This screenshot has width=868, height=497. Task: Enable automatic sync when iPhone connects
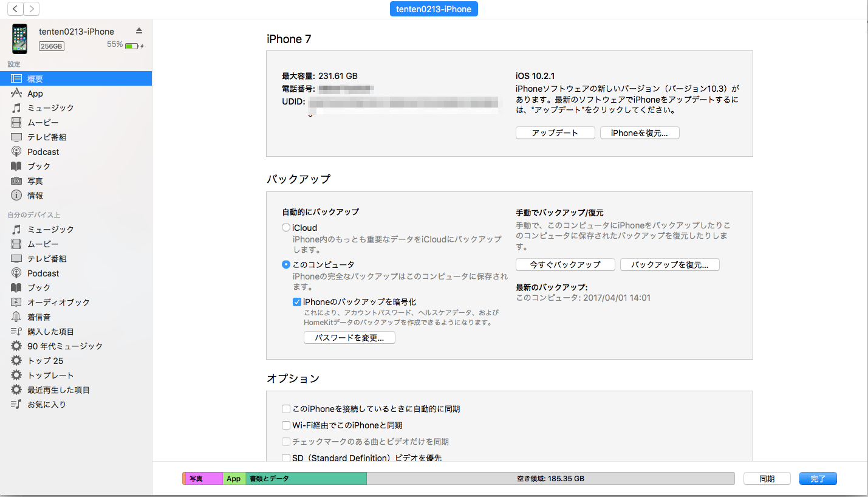pyautogui.click(x=286, y=408)
